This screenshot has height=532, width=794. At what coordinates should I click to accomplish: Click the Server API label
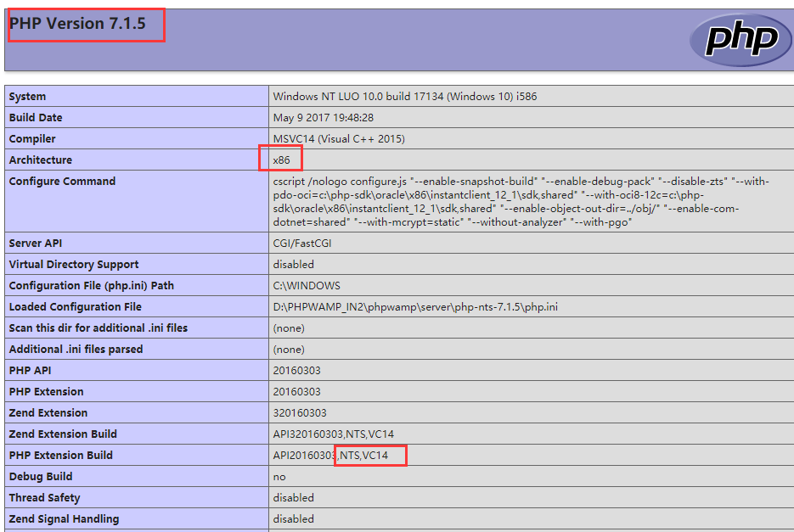tap(36, 243)
